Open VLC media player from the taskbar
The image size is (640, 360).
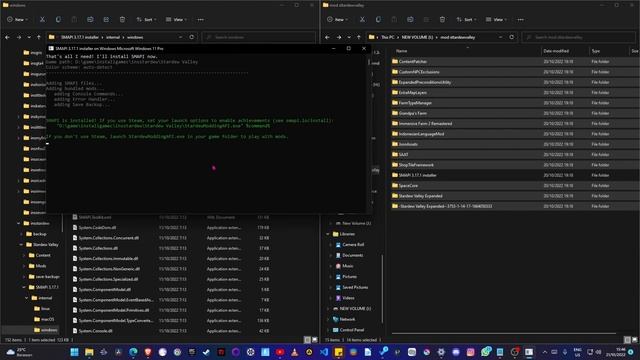pyautogui.click(x=294, y=352)
